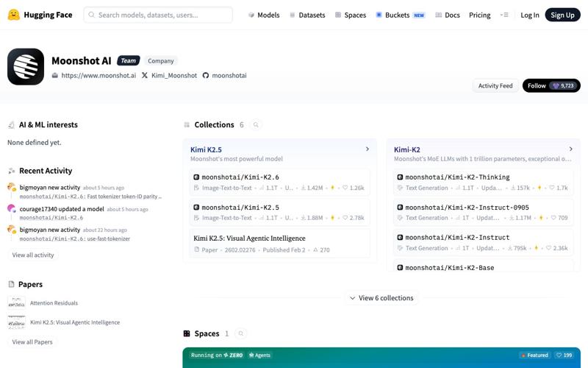Screen dimensions: 588x368
Task: Click the Log In link
Action: (529, 15)
